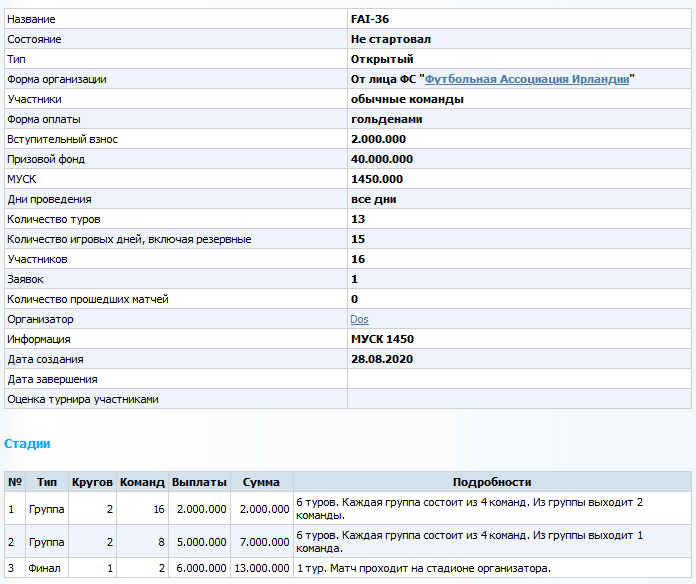
Task: Click stage 1 Группа type cell
Action: pos(47,509)
